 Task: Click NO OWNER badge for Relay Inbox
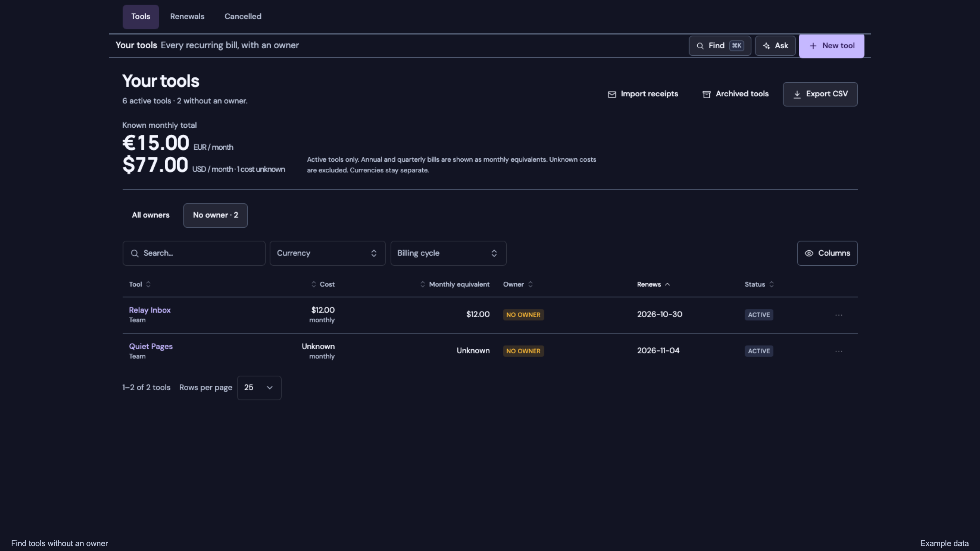tap(523, 315)
